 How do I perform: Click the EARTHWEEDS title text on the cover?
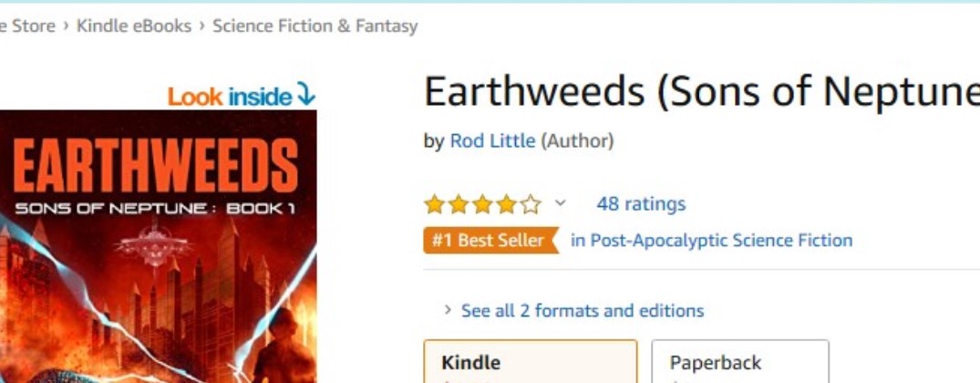pyautogui.click(x=154, y=165)
